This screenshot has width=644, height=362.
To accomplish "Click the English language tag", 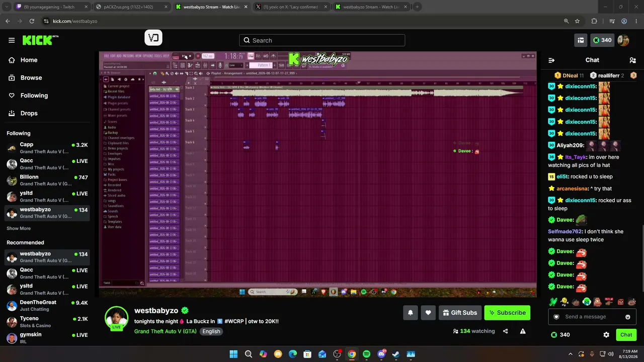I will 211,331.
